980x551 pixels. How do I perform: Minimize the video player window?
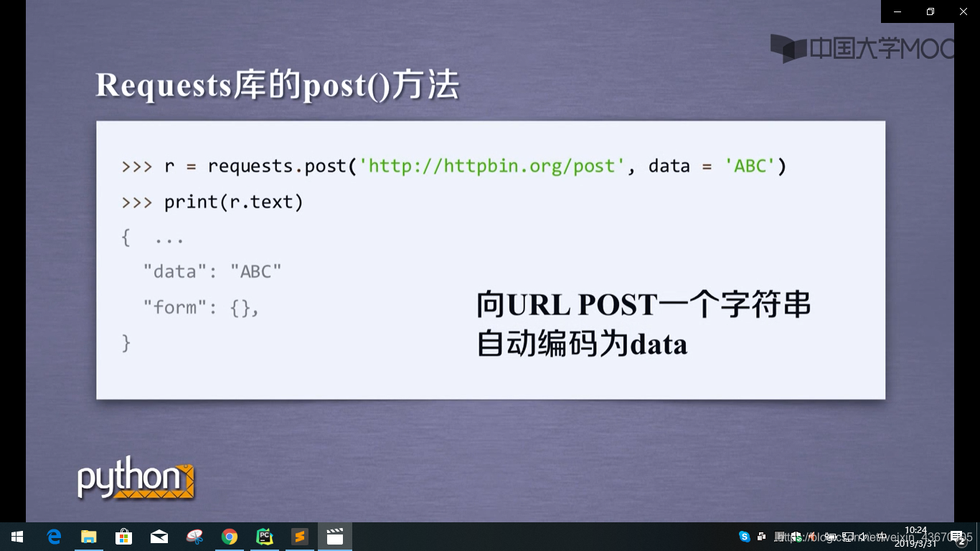click(897, 11)
